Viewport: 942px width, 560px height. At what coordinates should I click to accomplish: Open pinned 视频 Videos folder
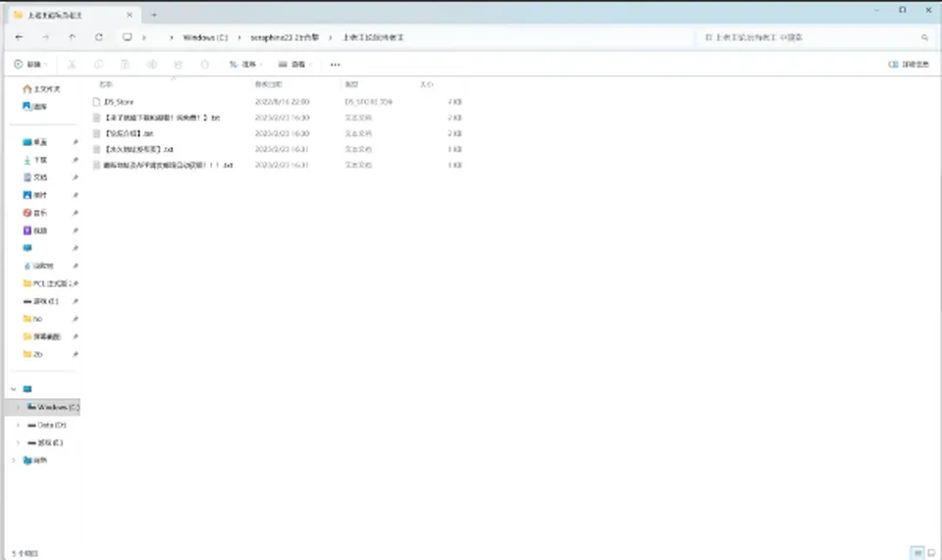35,230
